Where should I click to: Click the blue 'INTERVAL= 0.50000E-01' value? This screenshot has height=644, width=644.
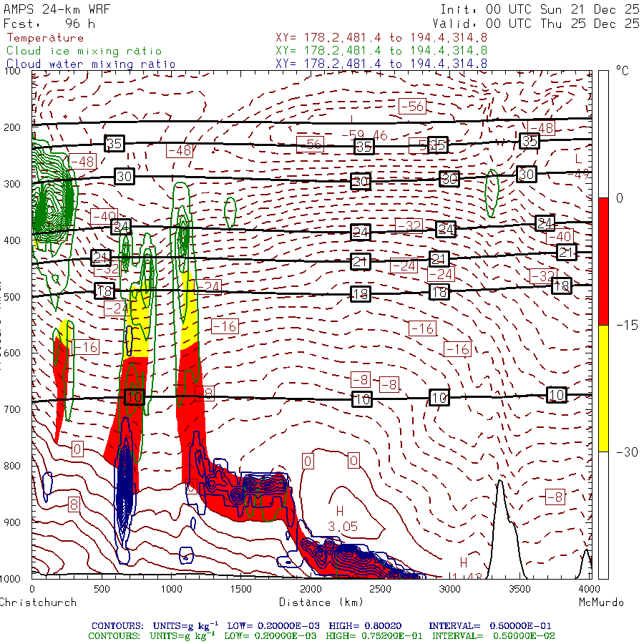pyautogui.click(x=490, y=626)
